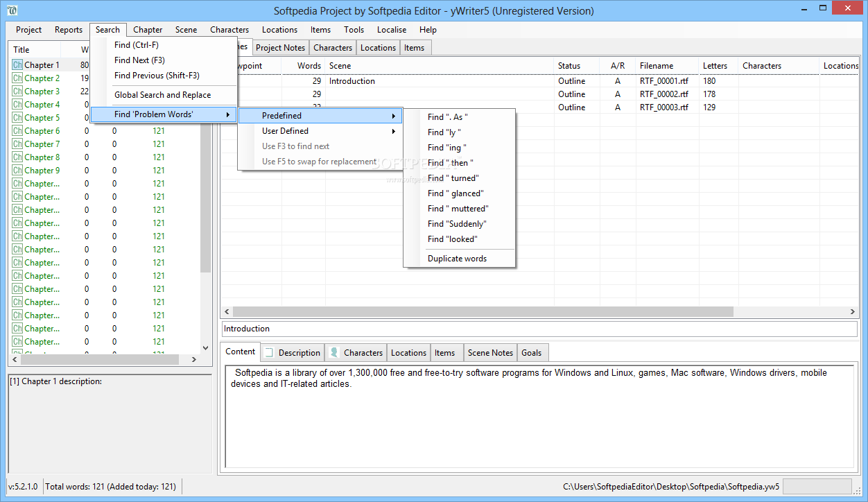Open the Localise menu
This screenshot has height=502, width=868.
tap(392, 30)
